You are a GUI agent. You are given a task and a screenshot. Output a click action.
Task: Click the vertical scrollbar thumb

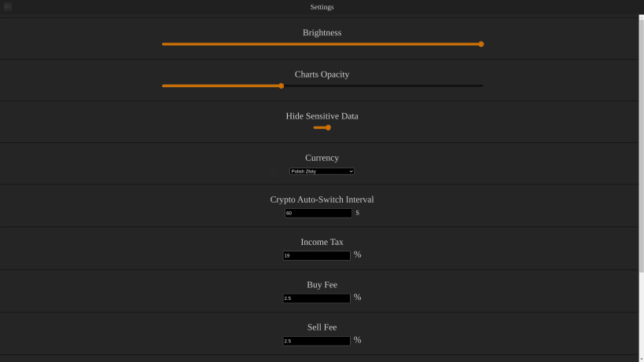tap(641, 145)
